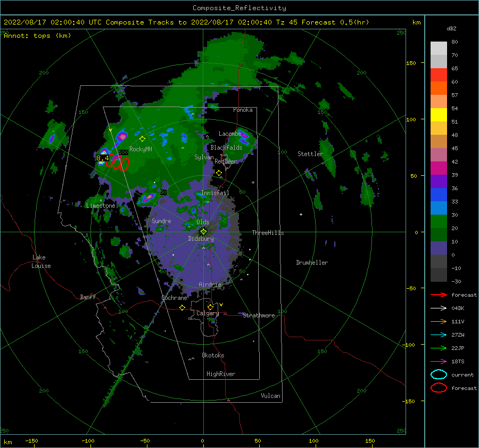The width and height of the screenshot is (479, 448).
Task: Click the Vulcan label
Action: 270,396
